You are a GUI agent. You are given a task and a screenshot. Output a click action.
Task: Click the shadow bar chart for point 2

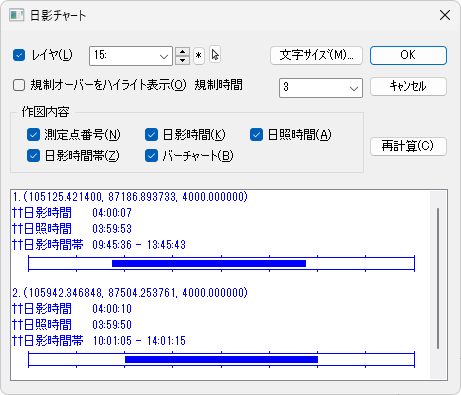click(221, 359)
